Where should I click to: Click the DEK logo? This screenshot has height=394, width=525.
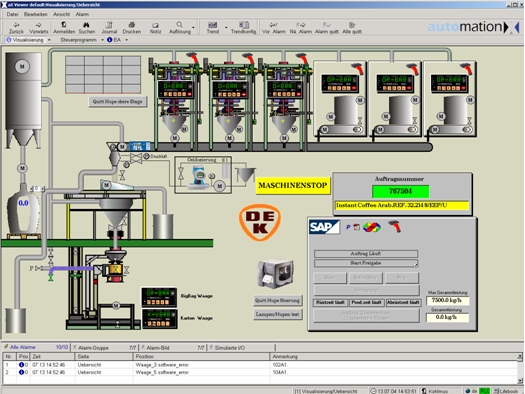click(x=260, y=222)
